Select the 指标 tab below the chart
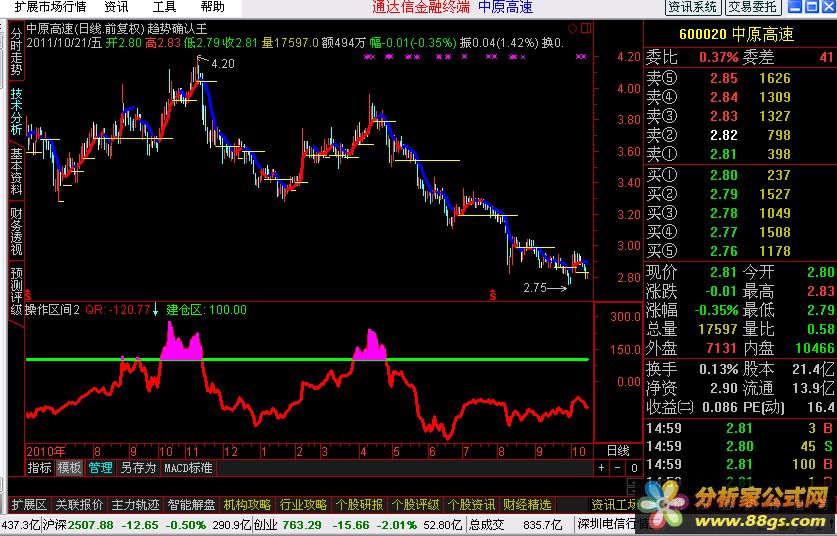Image resolution: width=837 pixels, height=536 pixels. [x=40, y=468]
